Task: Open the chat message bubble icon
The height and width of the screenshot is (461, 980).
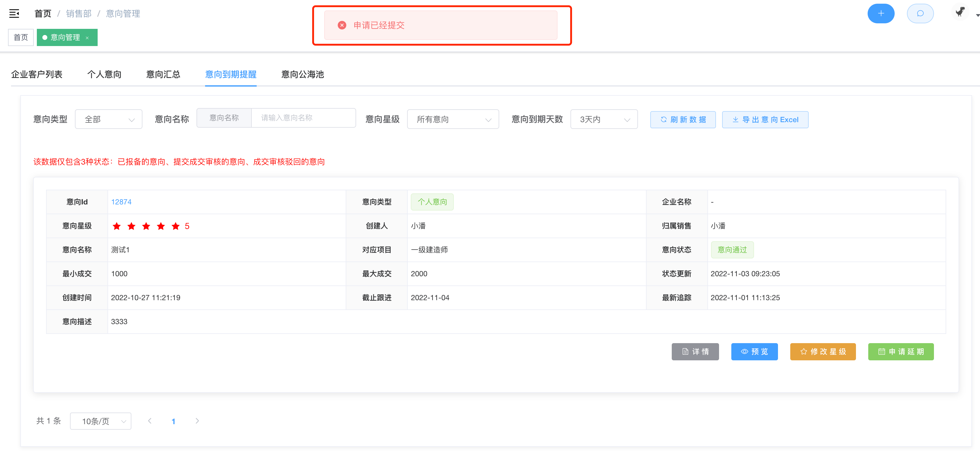Action: [920, 14]
